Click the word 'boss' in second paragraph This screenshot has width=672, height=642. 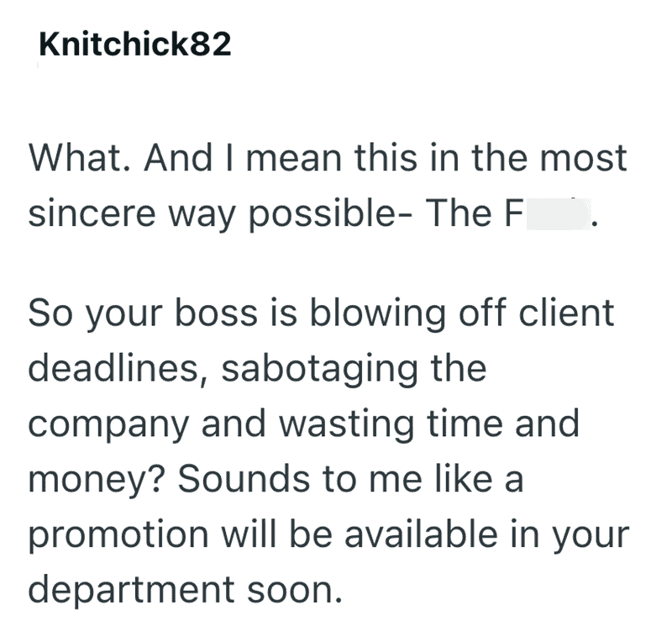pyautogui.click(x=217, y=313)
